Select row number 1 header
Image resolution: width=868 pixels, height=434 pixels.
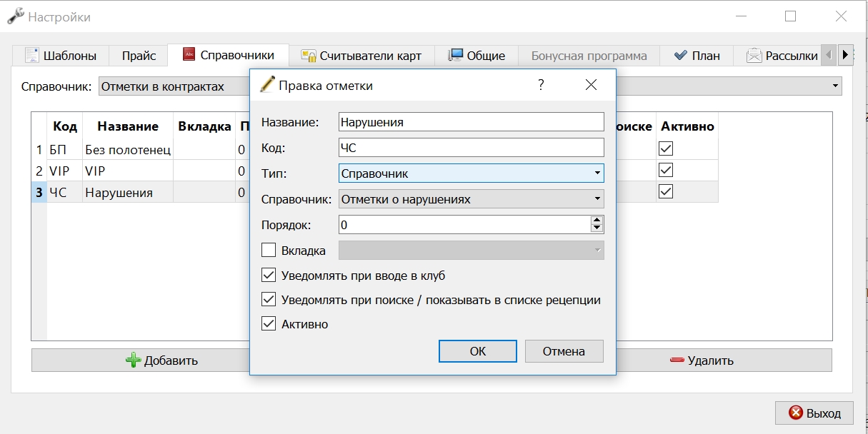click(x=39, y=149)
